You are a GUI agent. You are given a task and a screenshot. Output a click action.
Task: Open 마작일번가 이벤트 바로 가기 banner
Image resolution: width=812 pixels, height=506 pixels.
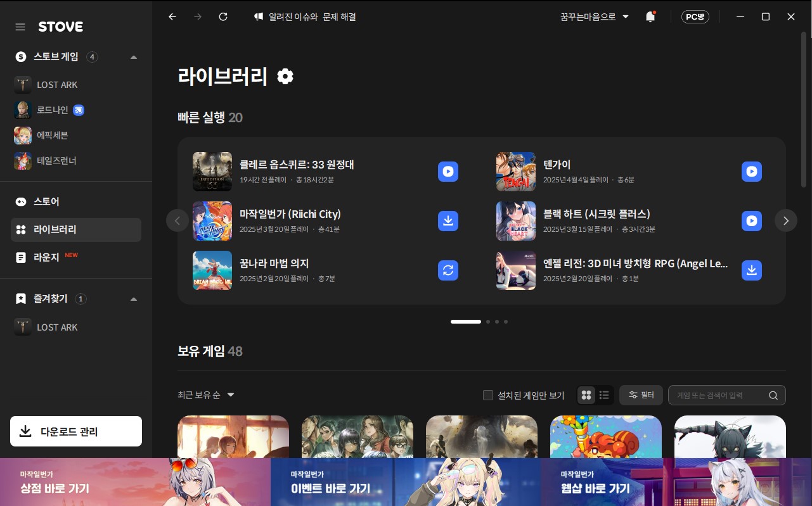click(x=406, y=482)
